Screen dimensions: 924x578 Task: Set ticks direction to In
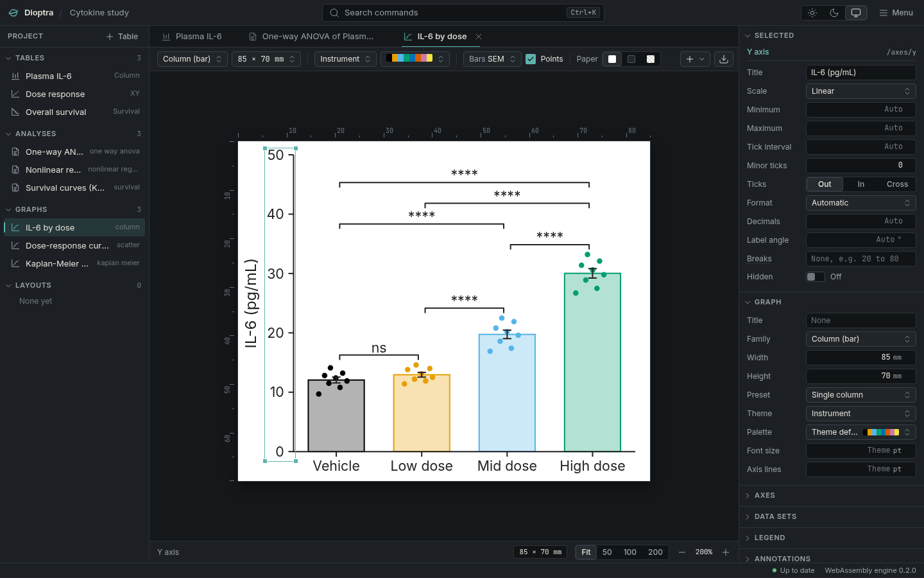tap(861, 184)
